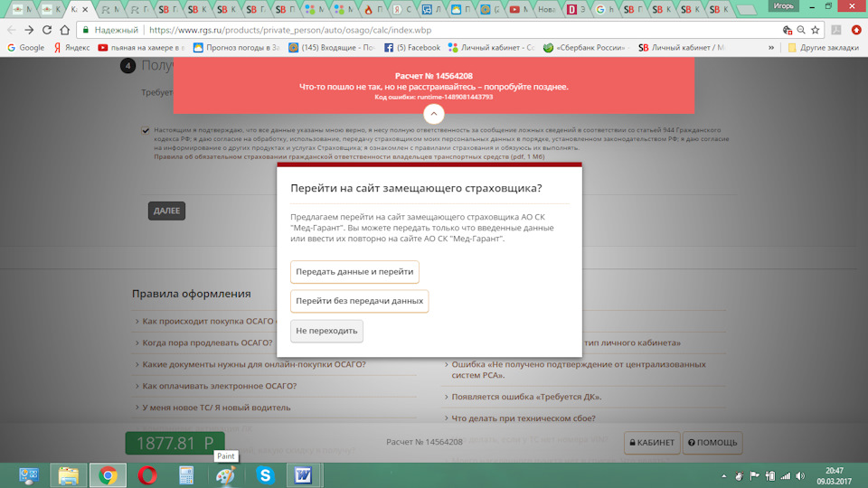868x488 pixels.
Task: Expand 'Что делать при техническом сбое?'
Action: (523, 418)
